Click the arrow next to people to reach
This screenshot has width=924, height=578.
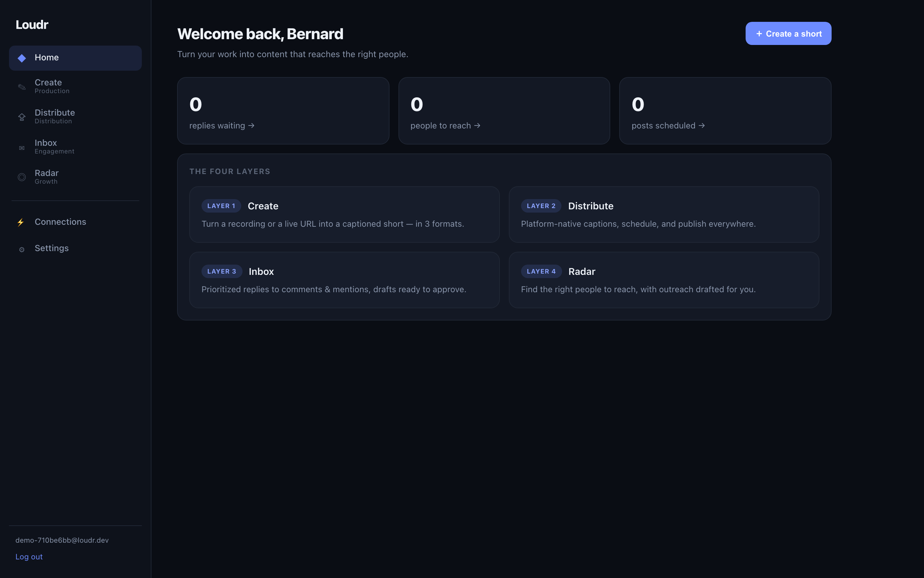(477, 126)
